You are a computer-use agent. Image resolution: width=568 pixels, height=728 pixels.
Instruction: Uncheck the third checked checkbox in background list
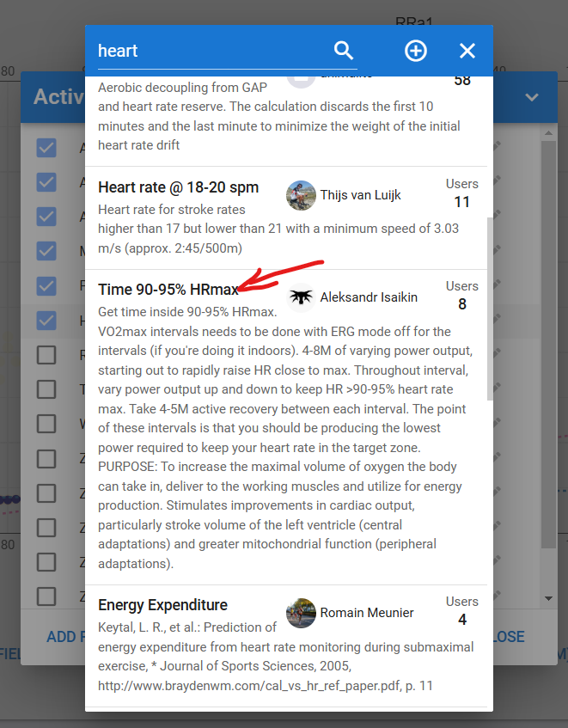(x=46, y=217)
